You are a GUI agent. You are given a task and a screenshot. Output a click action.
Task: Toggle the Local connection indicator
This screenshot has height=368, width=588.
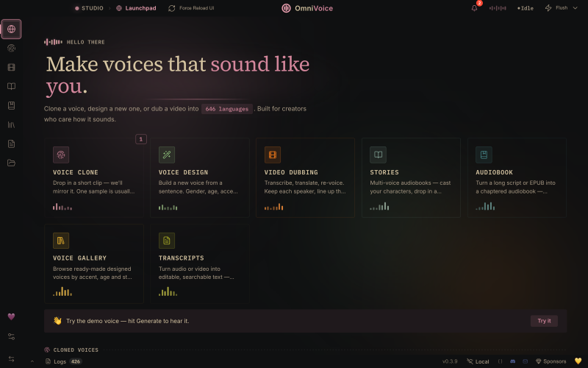click(478, 361)
